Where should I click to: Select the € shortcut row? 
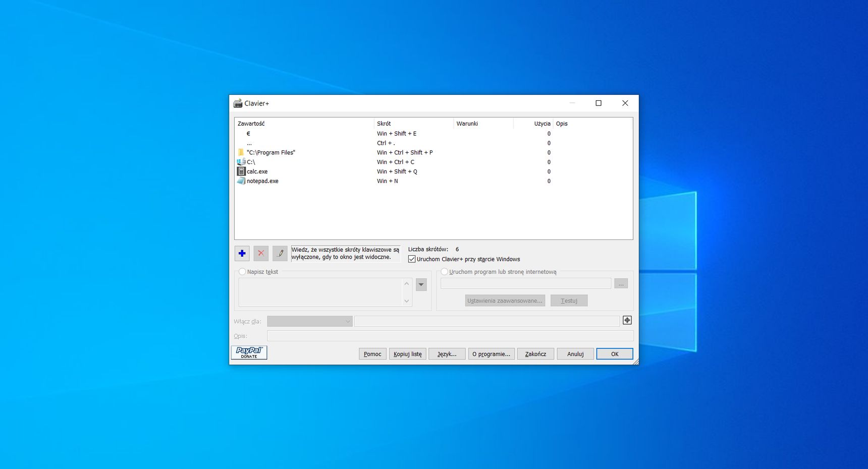click(434, 134)
